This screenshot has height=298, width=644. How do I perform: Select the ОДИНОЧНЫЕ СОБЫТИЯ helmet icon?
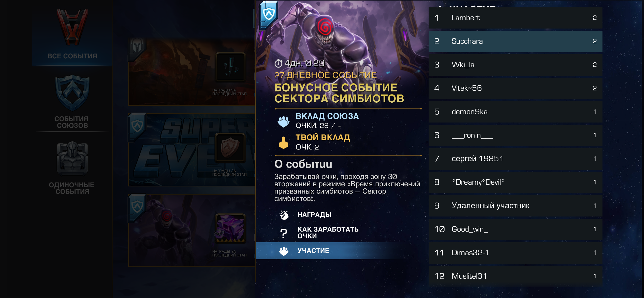tap(72, 159)
